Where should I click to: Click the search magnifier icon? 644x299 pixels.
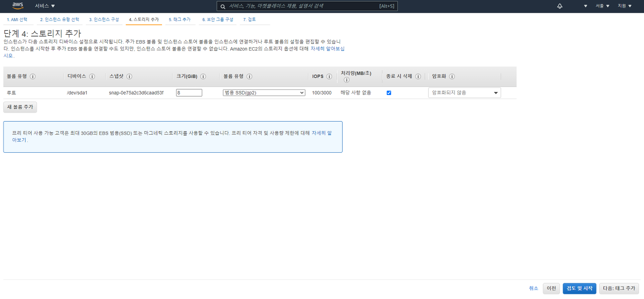click(223, 6)
